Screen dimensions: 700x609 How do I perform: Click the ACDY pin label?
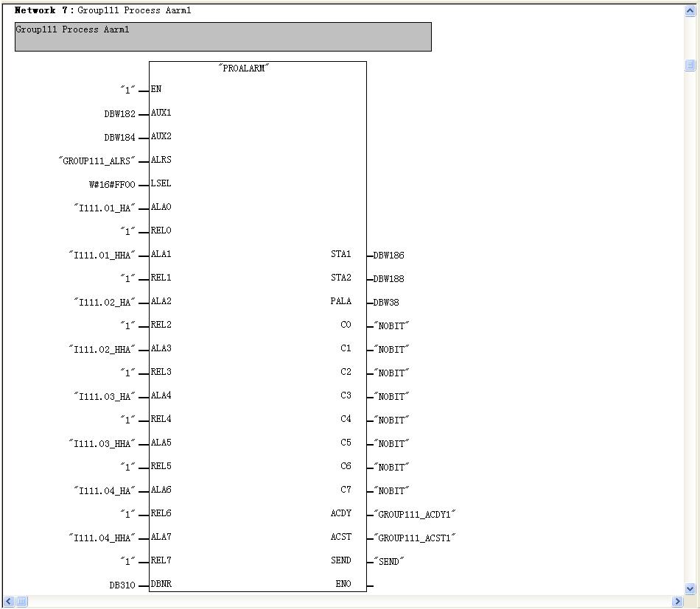pos(341,513)
